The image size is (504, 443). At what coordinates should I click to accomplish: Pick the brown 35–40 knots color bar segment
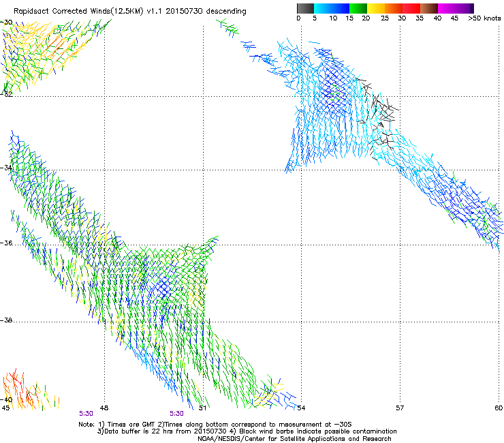[x=429, y=8]
